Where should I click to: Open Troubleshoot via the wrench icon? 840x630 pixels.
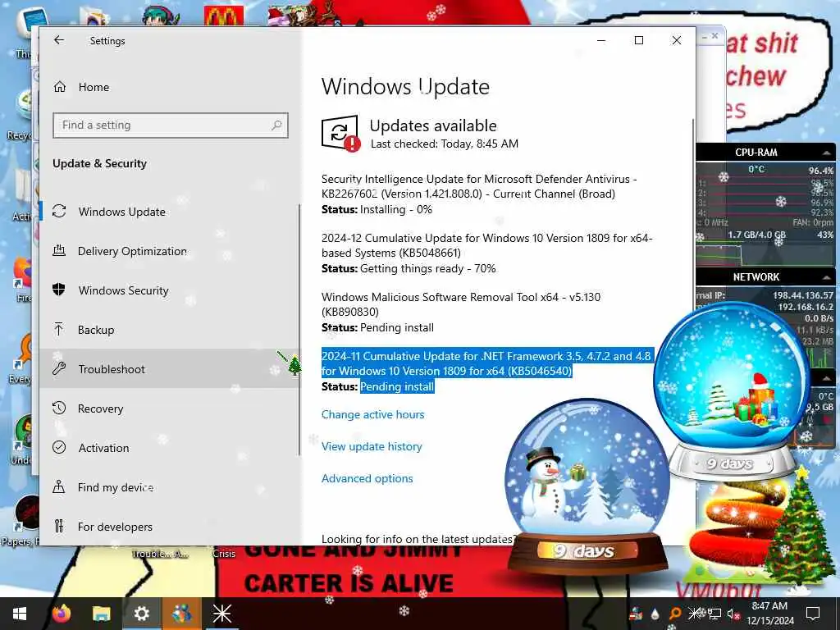point(59,368)
